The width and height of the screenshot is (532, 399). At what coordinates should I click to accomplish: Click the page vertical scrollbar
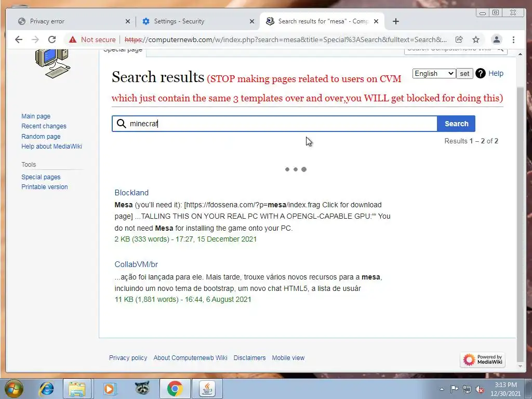point(520,224)
